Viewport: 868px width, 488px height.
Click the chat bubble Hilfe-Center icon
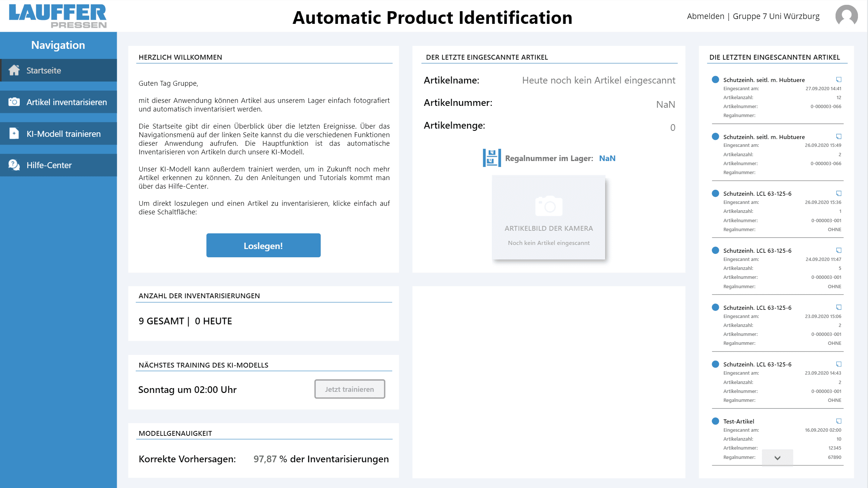[14, 165]
